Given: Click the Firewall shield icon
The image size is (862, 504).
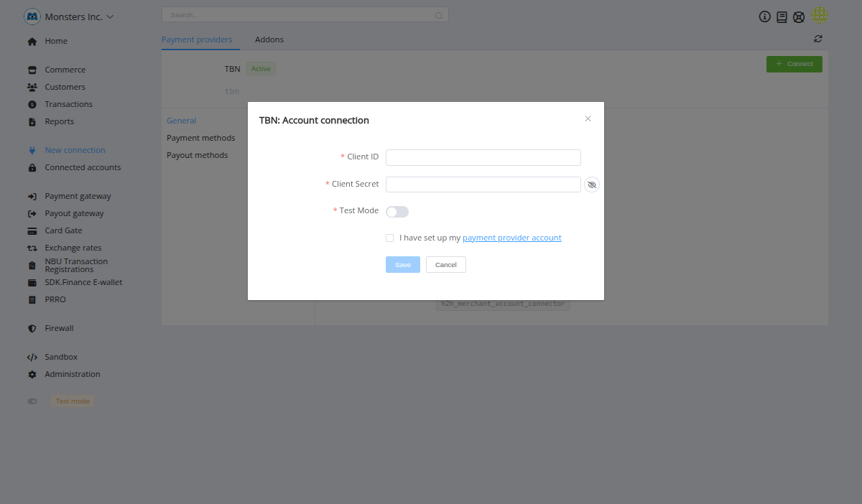Looking at the screenshot, I should click(32, 329).
